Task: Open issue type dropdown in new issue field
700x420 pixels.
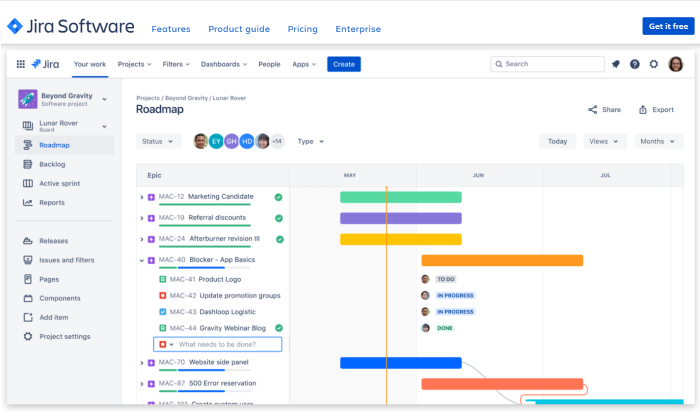Action: 171,345
